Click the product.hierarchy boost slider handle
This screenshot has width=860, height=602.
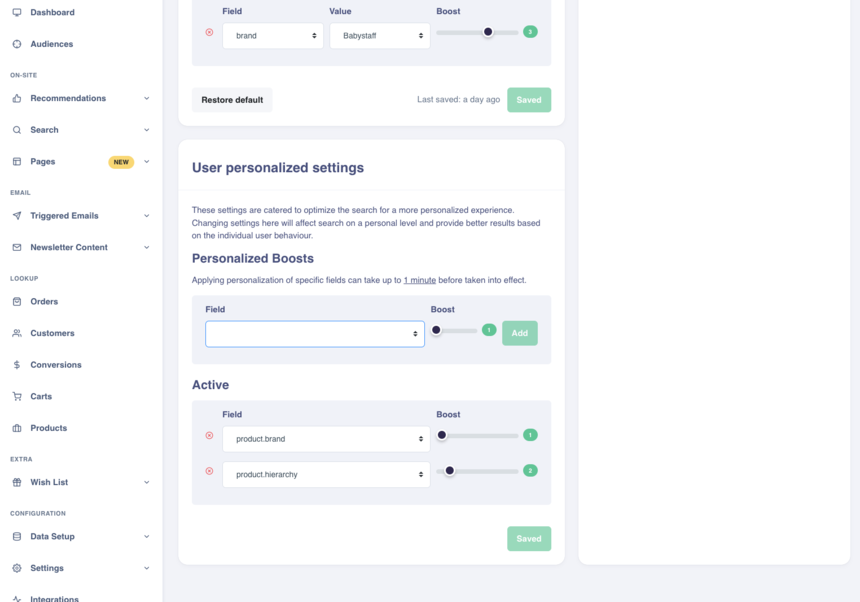[450, 471]
